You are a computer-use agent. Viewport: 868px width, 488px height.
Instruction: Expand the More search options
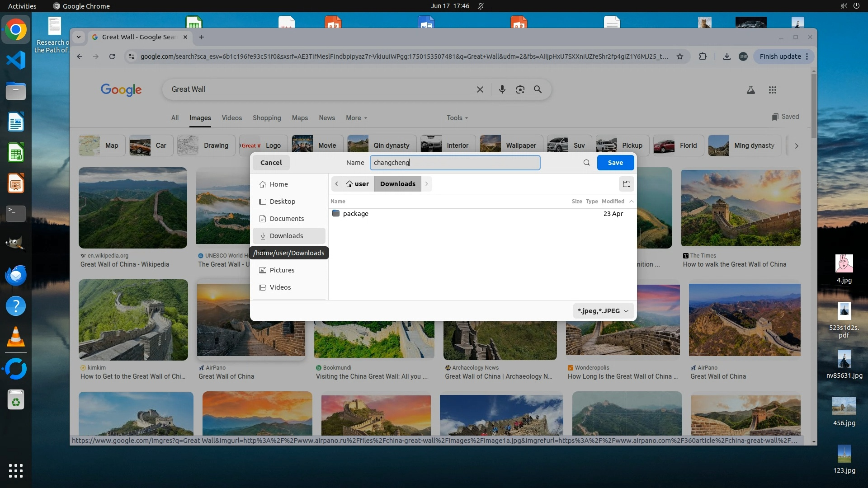click(x=356, y=118)
